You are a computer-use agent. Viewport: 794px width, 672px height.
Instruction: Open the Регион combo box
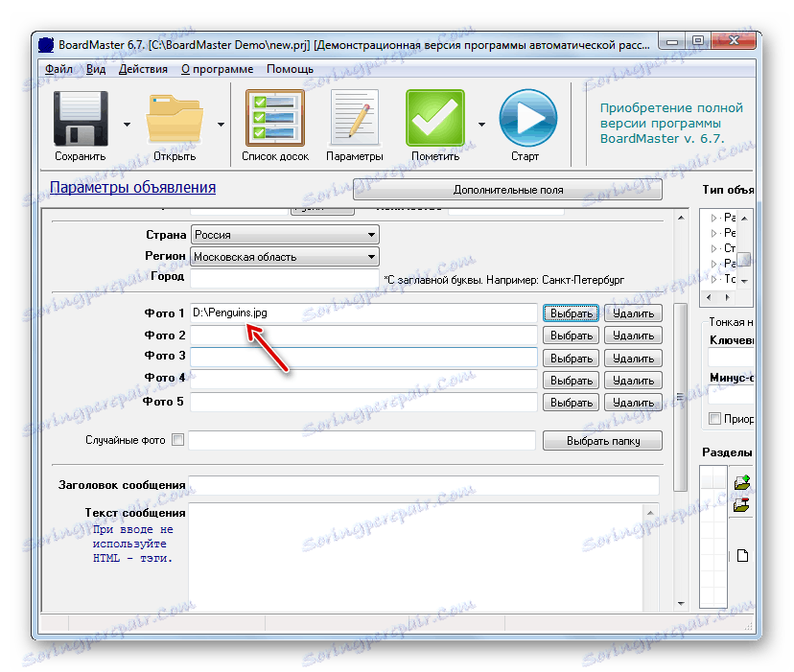[x=285, y=257]
